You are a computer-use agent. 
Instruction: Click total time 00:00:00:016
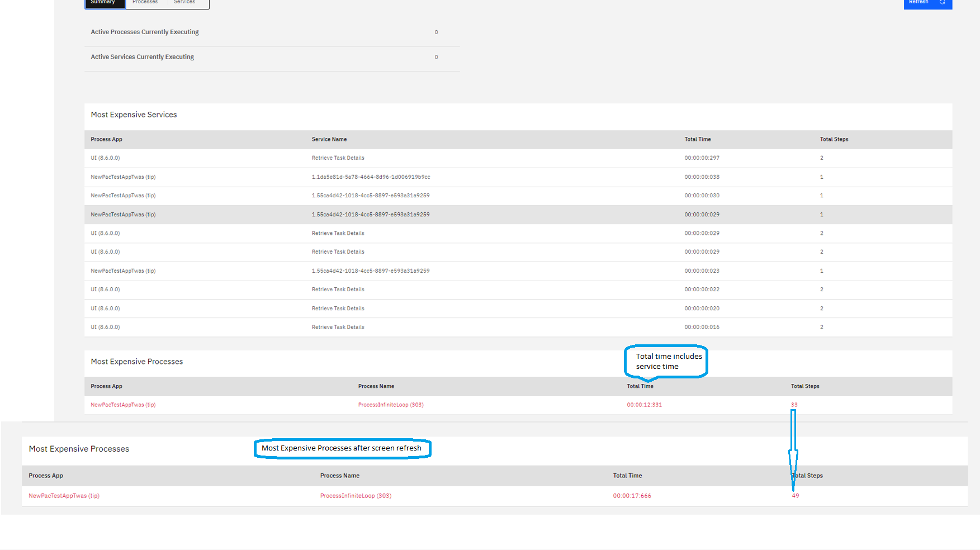coord(702,328)
